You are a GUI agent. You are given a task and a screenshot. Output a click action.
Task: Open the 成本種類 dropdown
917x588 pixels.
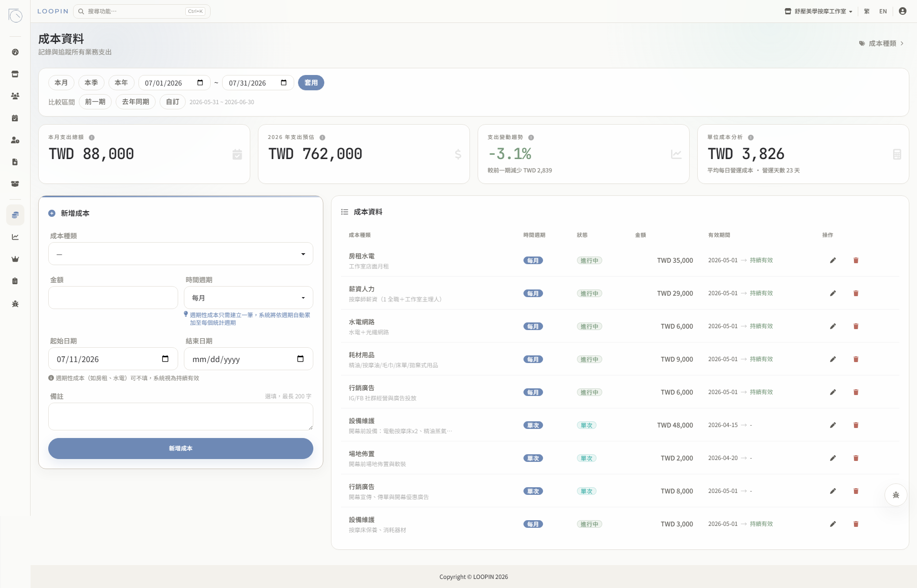(181, 254)
